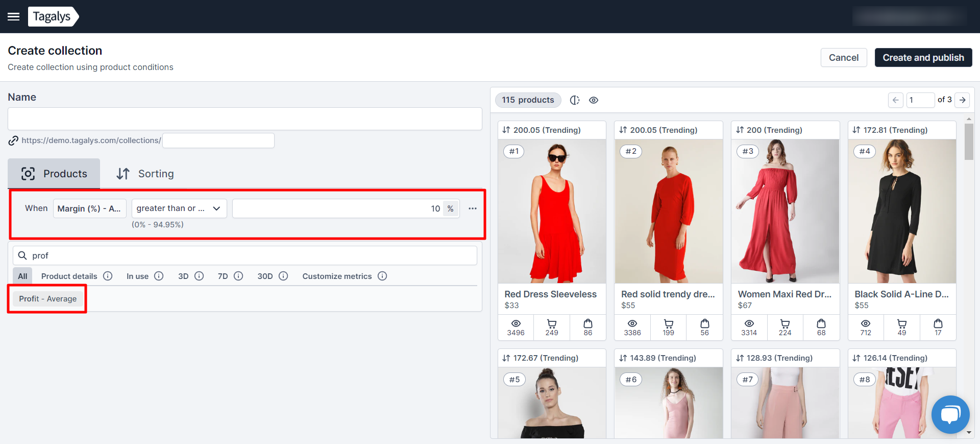Click the 115 products badge

(x=528, y=100)
